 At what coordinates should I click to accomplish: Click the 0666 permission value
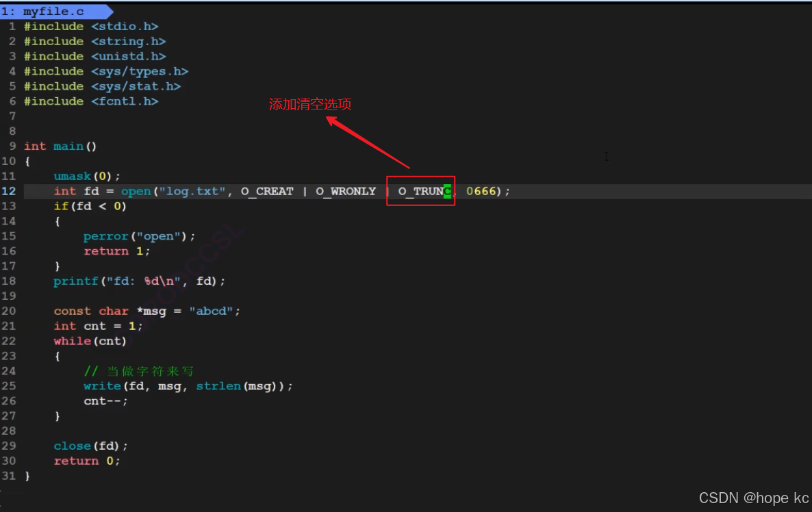481,191
